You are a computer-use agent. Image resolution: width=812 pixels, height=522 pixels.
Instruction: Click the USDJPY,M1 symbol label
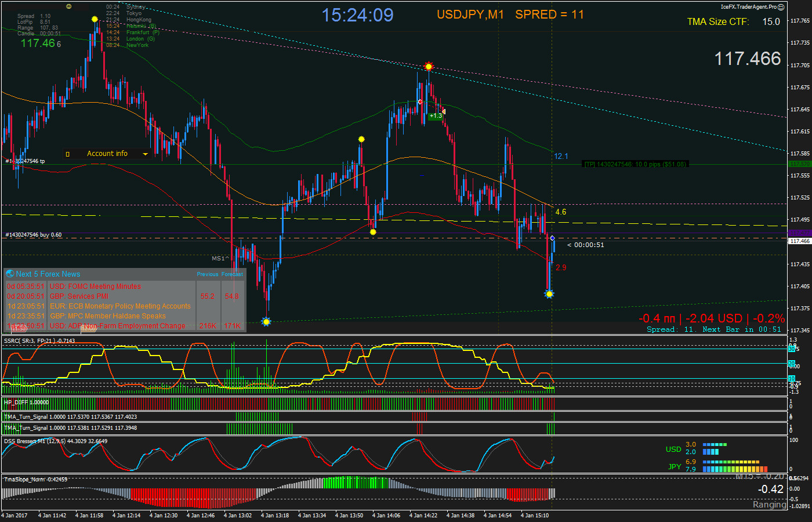(x=470, y=14)
